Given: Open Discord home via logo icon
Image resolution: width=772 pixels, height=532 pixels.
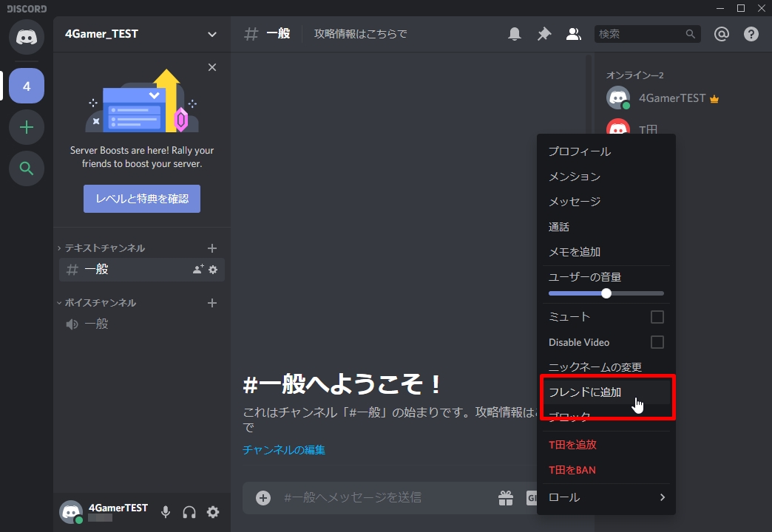Looking at the screenshot, I should (x=27, y=37).
